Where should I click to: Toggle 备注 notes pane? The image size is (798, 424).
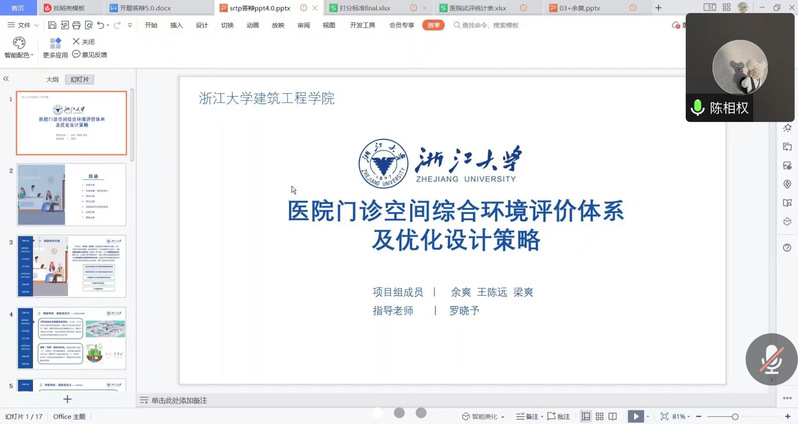click(527, 416)
